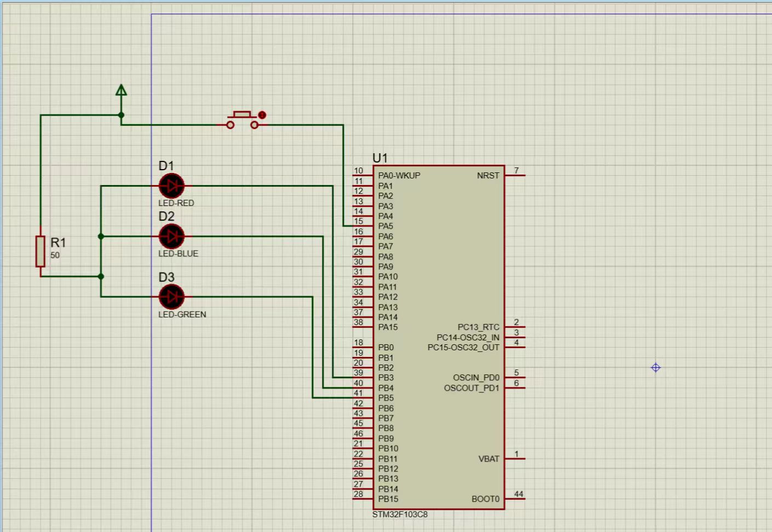Click the NRST pin label
772x532 pixels.
coord(488,176)
